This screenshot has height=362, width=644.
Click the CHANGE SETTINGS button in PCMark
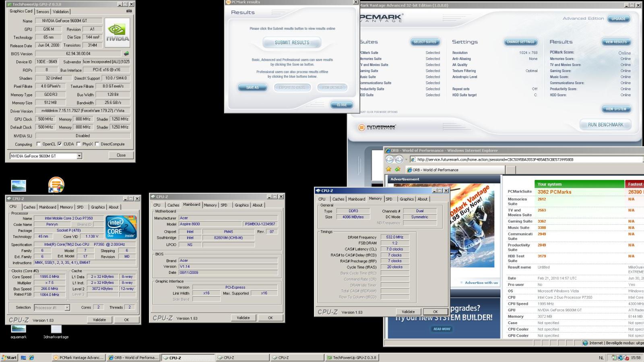click(520, 42)
